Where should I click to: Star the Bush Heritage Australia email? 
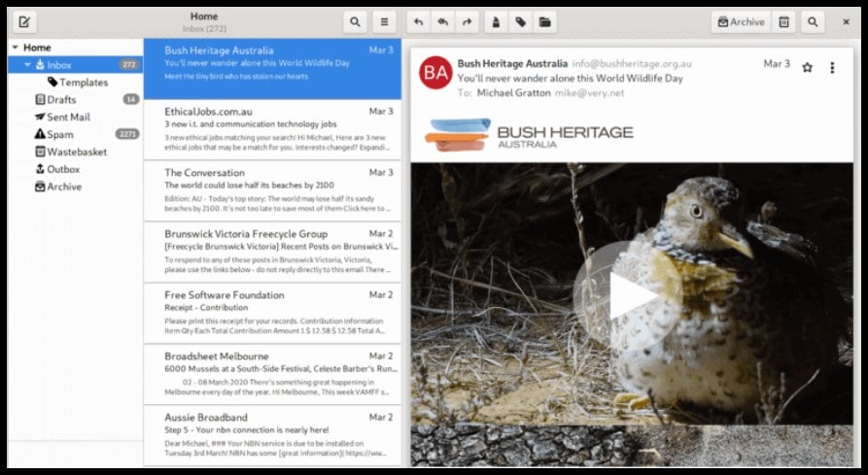click(807, 67)
